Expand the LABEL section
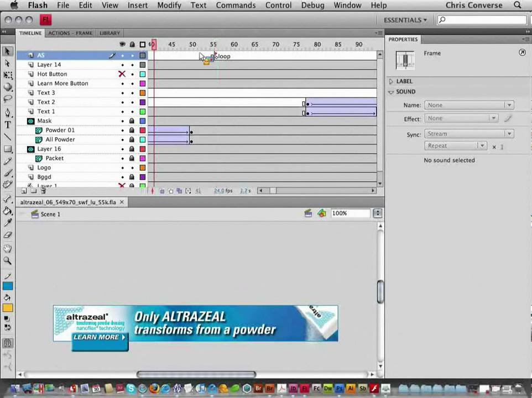The height and width of the screenshot is (398, 532). click(391, 81)
